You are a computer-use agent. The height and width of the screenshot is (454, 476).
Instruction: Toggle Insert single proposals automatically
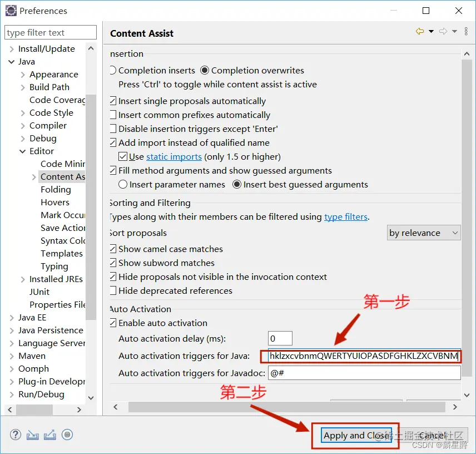click(113, 101)
